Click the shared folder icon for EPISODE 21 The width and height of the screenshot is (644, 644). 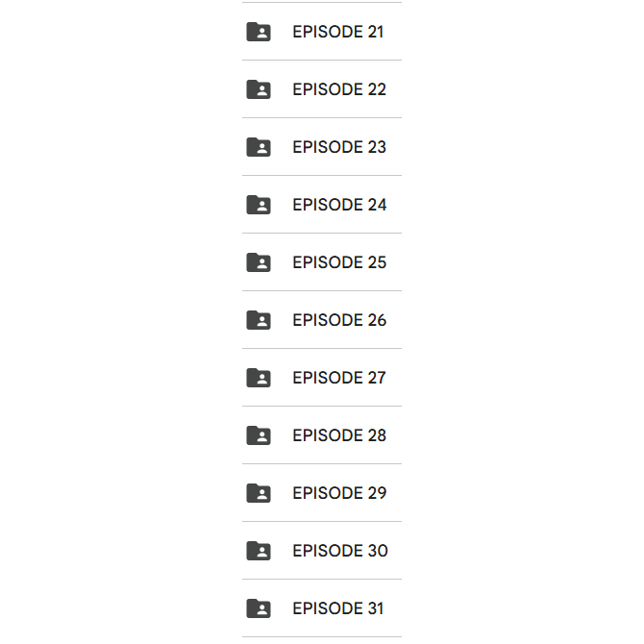(259, 32)
